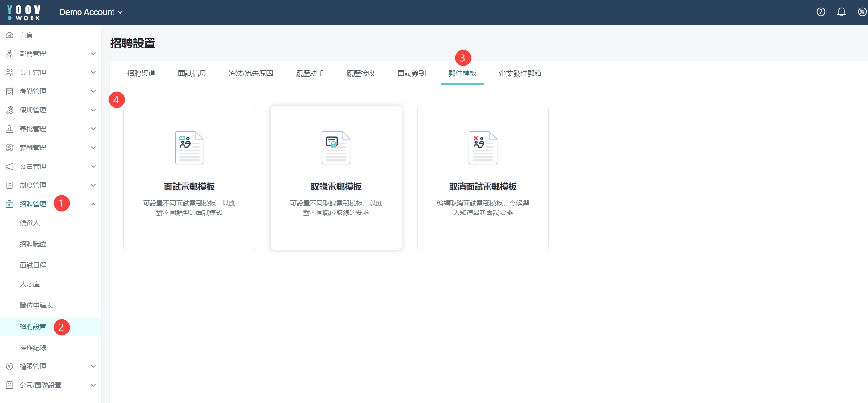
Task: Click the home icon beside 首頁
Action: tap(9, 35)
